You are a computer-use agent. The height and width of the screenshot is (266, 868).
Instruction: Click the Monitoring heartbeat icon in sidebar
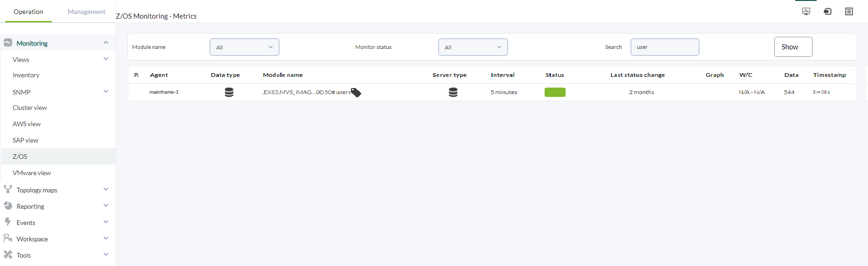tap(8, 43)
